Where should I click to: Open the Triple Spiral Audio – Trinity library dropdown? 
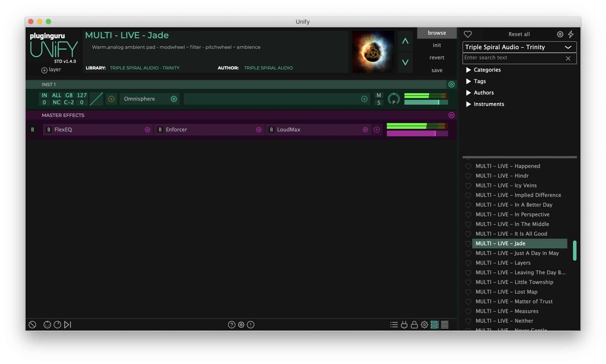click(x=519, y=47)
